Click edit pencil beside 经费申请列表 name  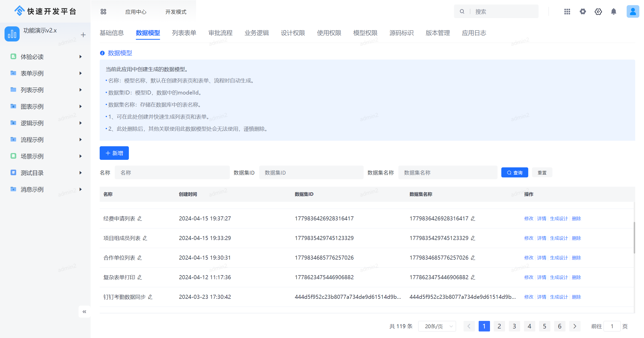coord(140,219)
